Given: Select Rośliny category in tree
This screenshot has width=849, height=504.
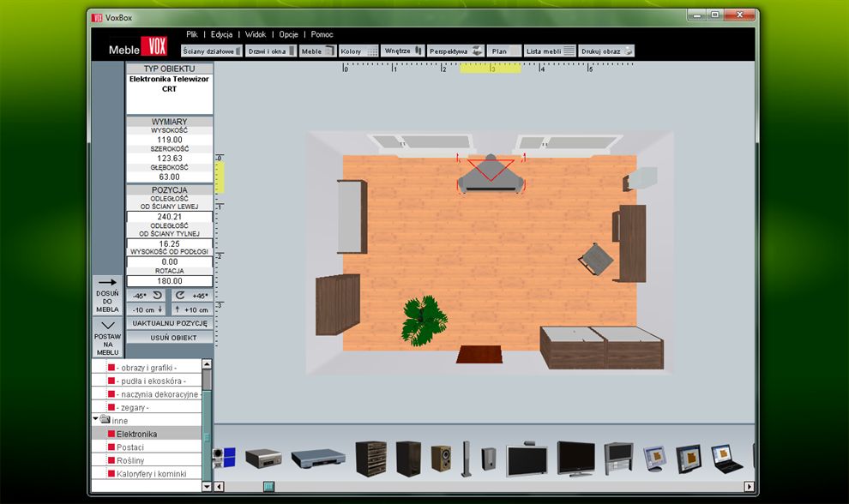Looking at the screenshot, I should [130, 460].
